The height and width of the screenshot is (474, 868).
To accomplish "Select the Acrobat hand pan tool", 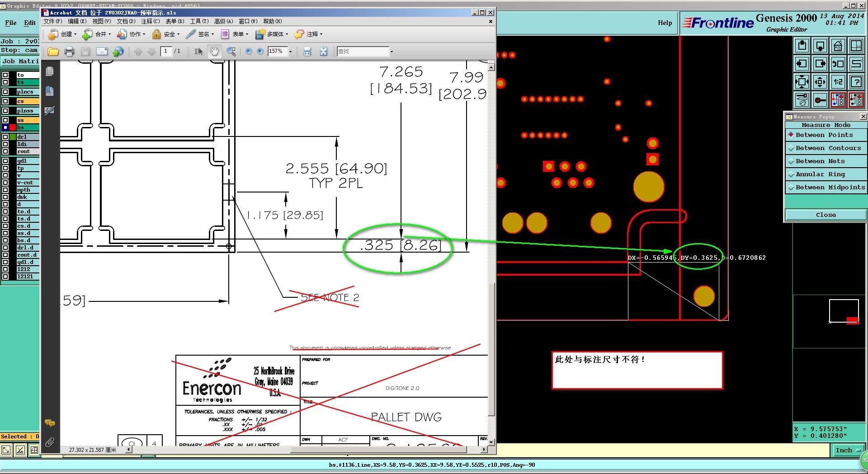I will click(x=214, y=52).
